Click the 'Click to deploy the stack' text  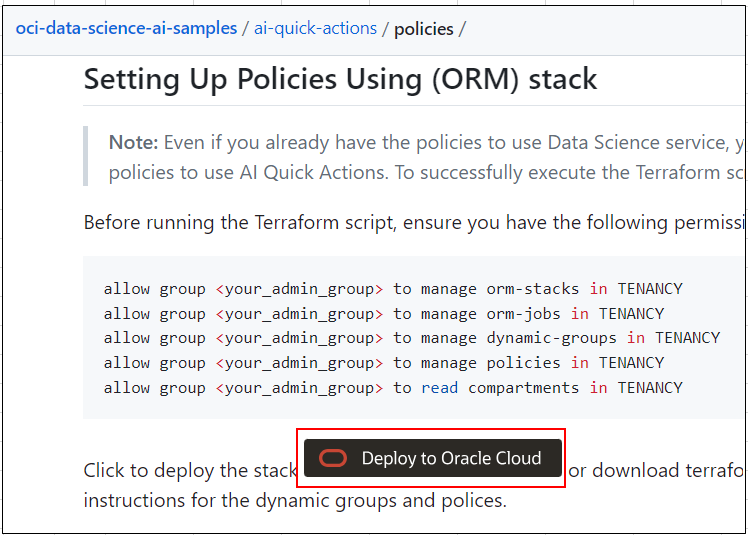[190, 471]
